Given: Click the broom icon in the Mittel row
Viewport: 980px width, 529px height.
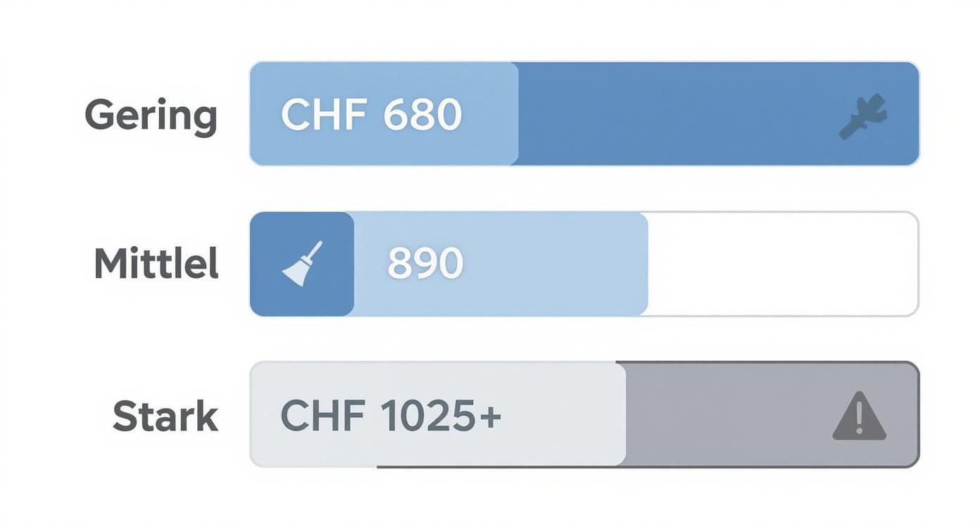Looking at the screenshot, I should click(303, 264).
